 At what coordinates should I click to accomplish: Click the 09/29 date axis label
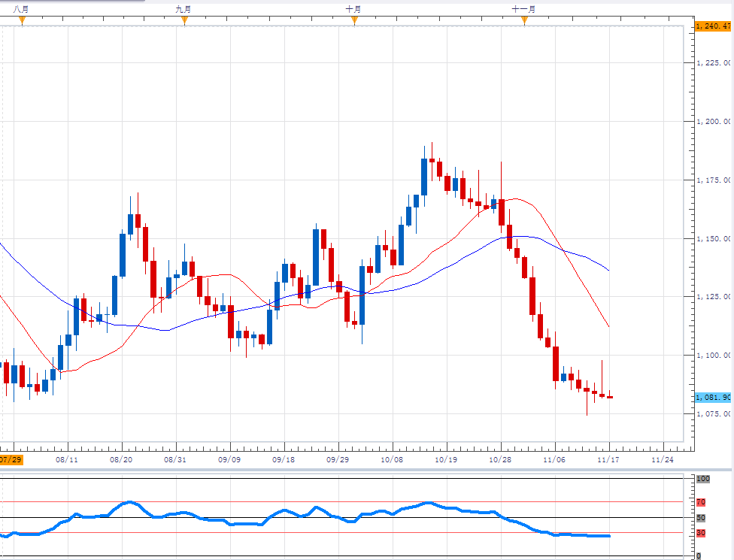[338, 459]
